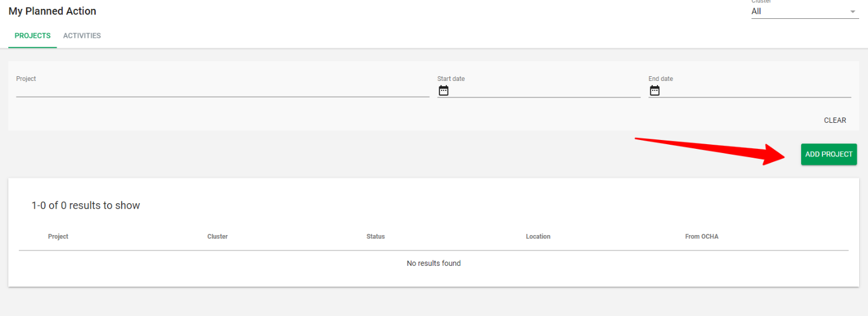
Task: Click the Cluster column header
Action: coord(218,236)
